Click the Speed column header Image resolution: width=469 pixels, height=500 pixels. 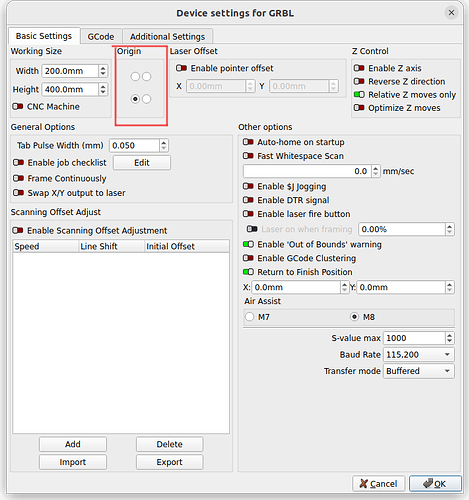46,246
